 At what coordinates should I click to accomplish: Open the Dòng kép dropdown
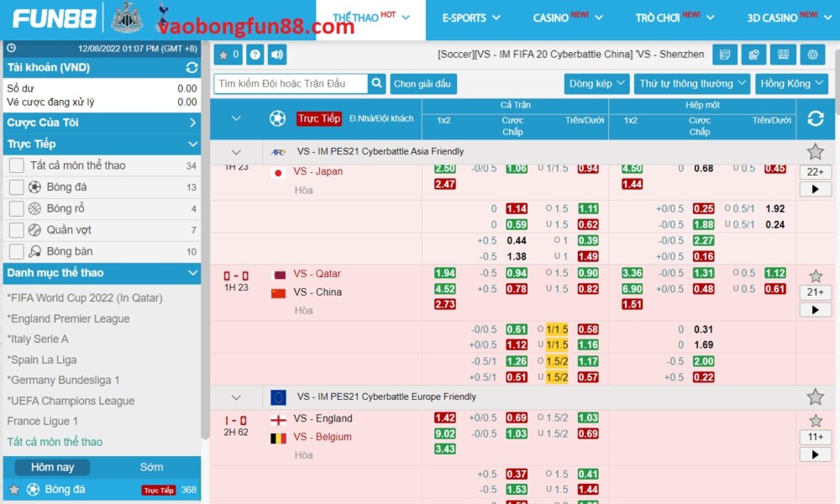(596, 84)
